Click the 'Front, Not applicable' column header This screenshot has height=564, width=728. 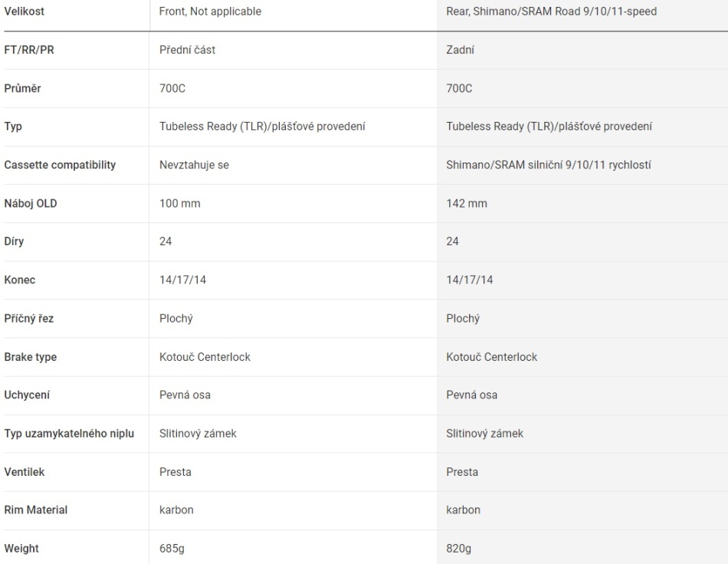(209, 11)
